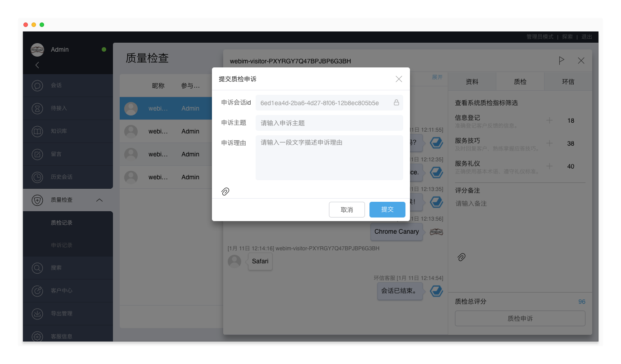Click the 提交 submit button
The height and width of the screenshot is (364, 621).
click(387, 209)
